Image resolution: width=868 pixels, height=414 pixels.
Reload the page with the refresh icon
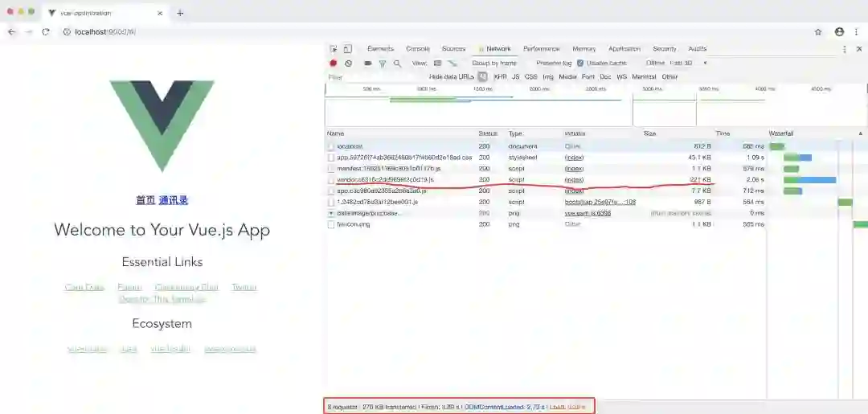45,32
